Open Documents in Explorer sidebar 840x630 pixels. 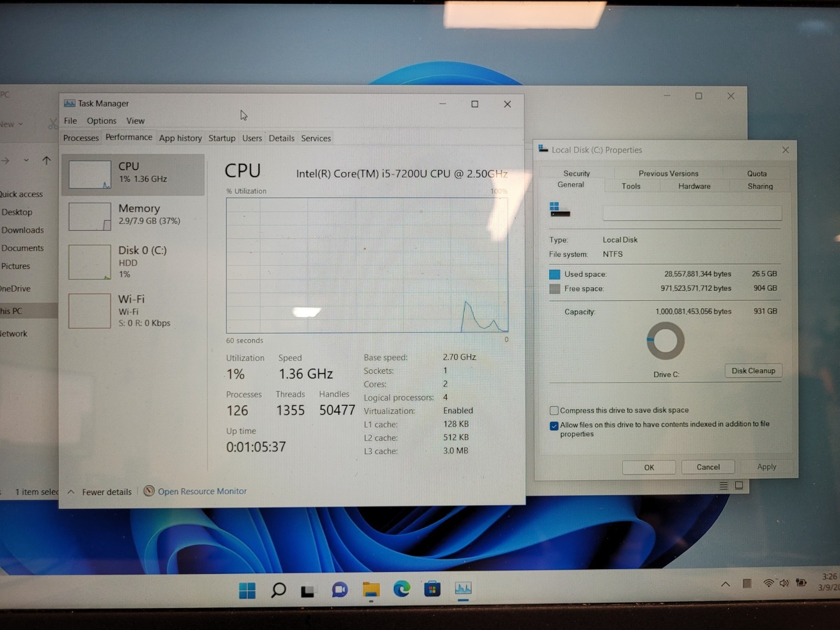pos(23,248)
